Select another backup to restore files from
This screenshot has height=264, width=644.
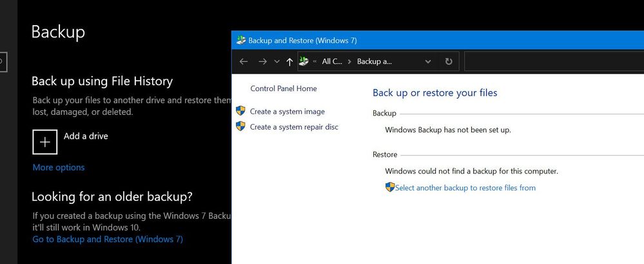[465, 188]
